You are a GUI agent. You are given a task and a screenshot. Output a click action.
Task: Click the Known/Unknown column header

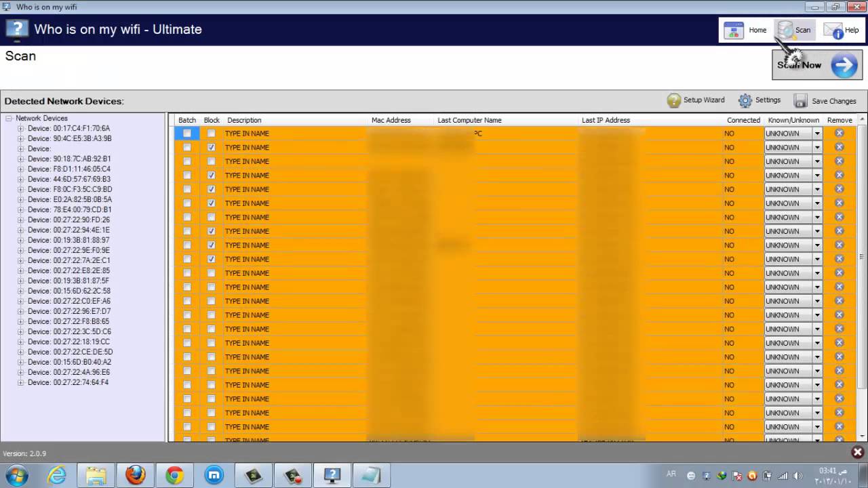[793, 120]
